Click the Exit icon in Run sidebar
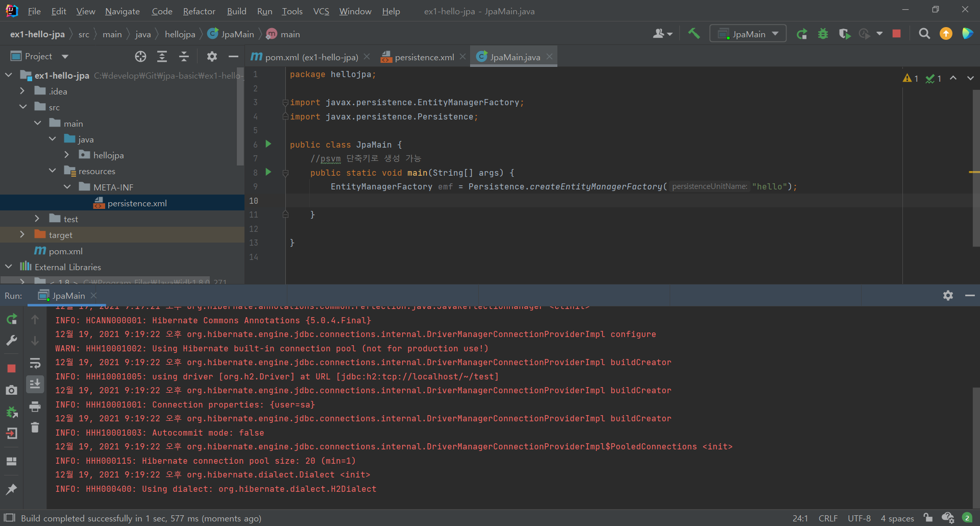The height and width of the screenshot is (526, 980). 11,434
